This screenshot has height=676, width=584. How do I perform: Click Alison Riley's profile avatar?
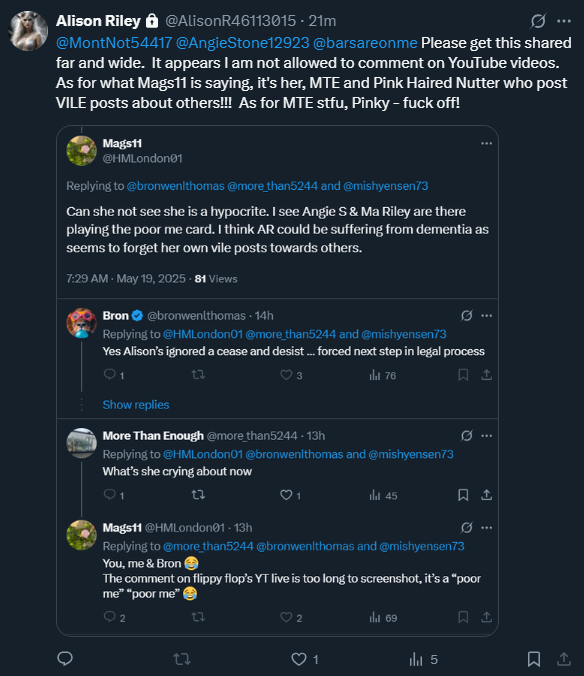coord(28,31)
